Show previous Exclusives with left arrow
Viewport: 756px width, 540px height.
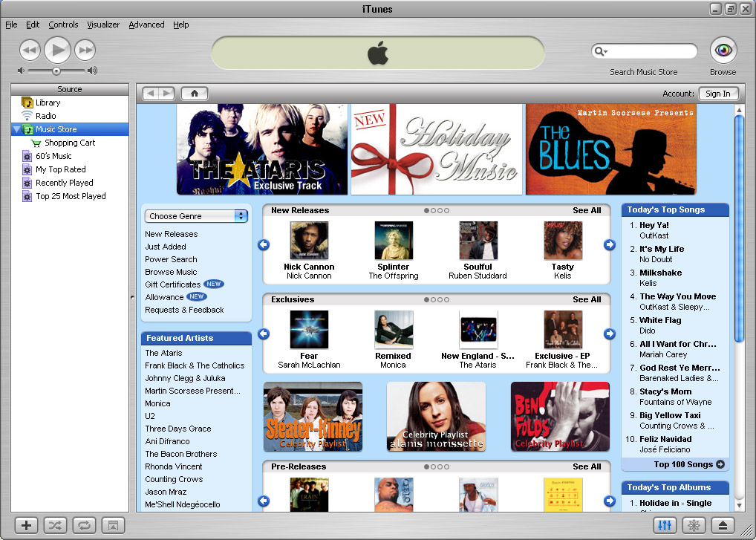[264, 334]
